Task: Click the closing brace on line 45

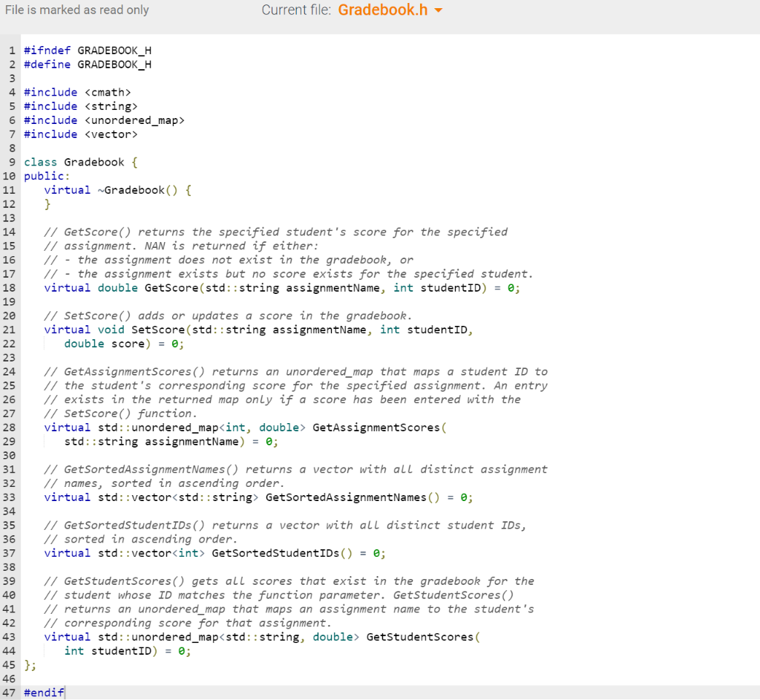Action: 26,664
